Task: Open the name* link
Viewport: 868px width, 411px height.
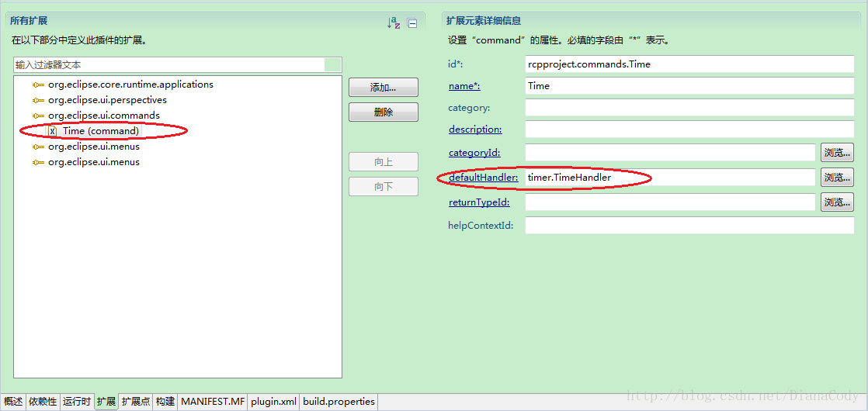Action: pos(464,86)
